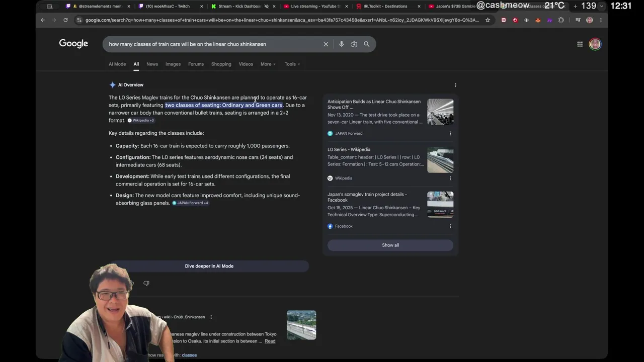Open the L0 Series - Wikipedia link
The width and height of the screenshot is (644, 362).
coord(349,149)
